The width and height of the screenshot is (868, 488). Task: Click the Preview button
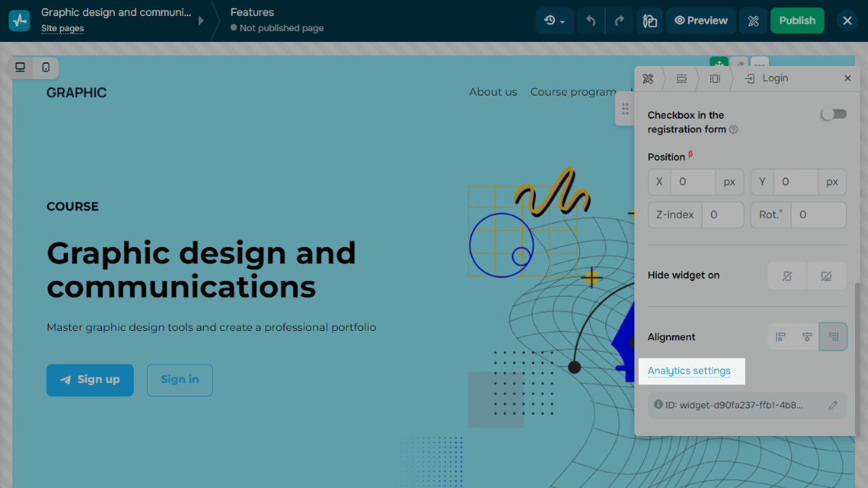[701, 21]
